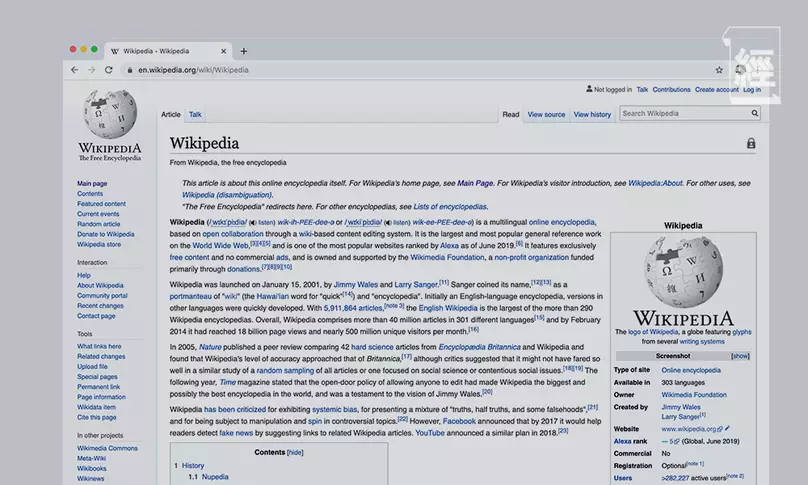Click the second speaker listen icon

388,223
